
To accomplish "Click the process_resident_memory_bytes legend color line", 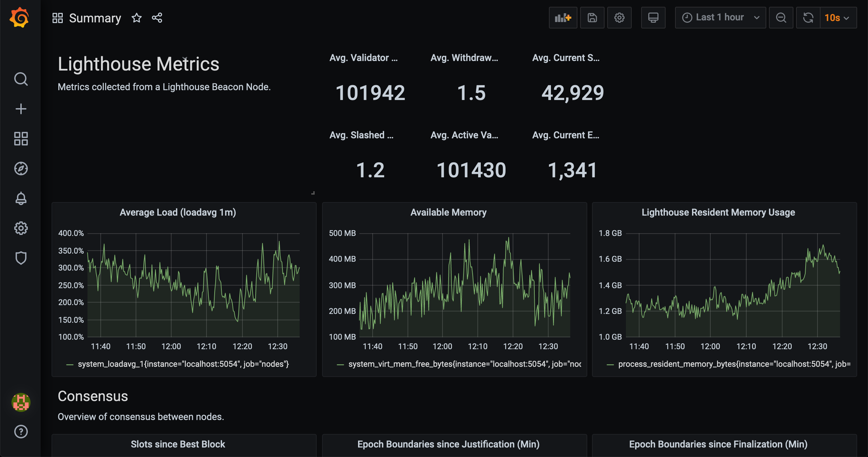I will (610, 365).
